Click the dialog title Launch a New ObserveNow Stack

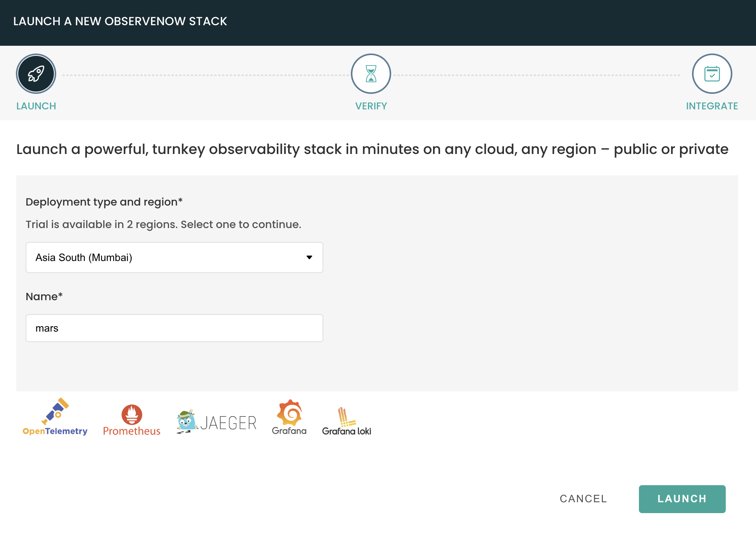[120, 21]
